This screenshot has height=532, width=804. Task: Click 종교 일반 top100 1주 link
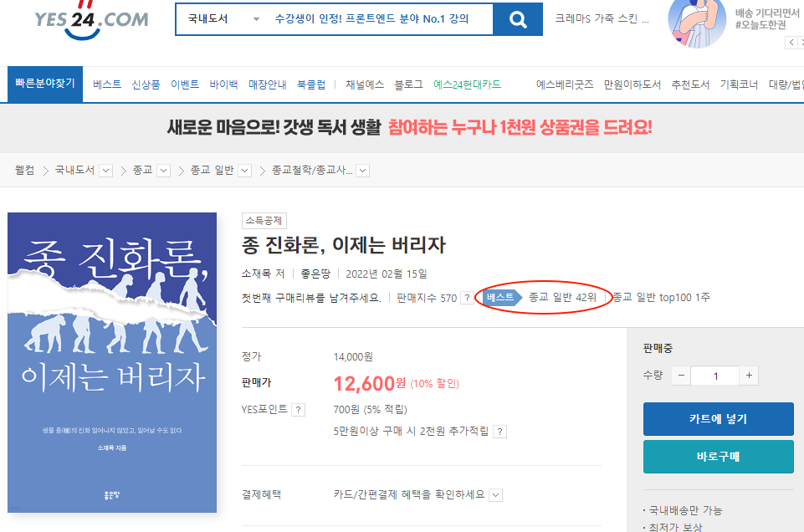click(662, 298)
